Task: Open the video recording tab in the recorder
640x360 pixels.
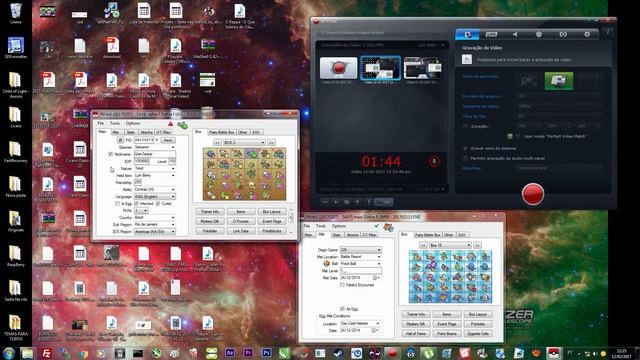Action: (x=467, y=35)
